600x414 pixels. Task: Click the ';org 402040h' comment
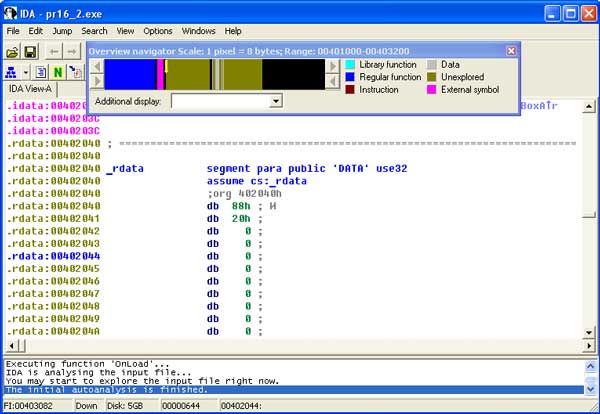point(244,194)
